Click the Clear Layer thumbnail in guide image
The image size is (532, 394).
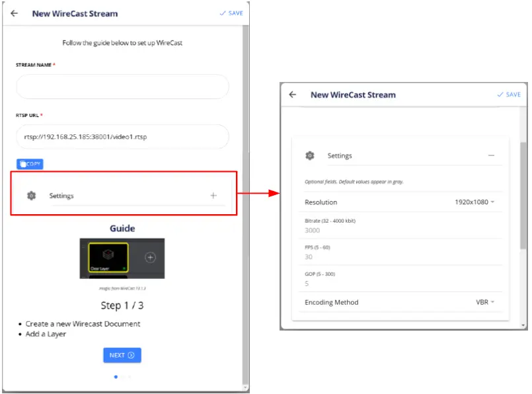point(108,258)
